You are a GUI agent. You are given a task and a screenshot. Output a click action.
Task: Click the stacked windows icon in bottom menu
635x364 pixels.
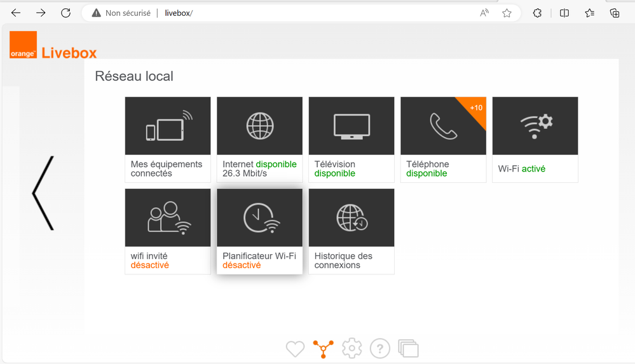[408, 348]
